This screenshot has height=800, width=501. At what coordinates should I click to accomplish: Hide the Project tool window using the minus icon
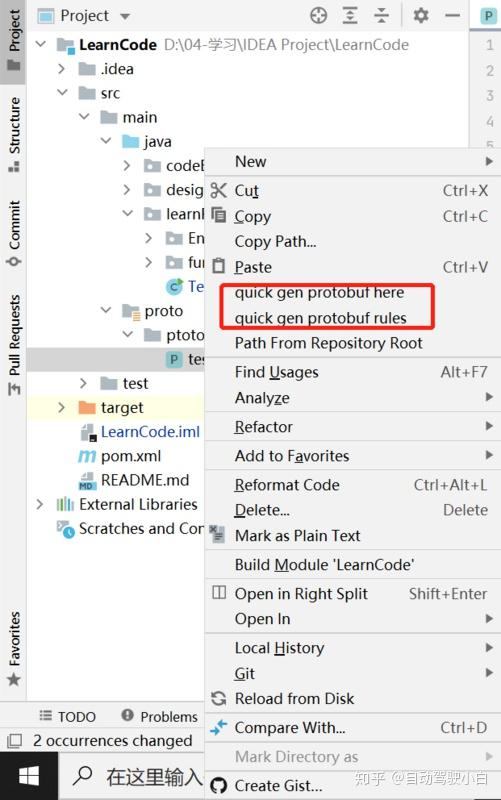[x=452, y=16]
